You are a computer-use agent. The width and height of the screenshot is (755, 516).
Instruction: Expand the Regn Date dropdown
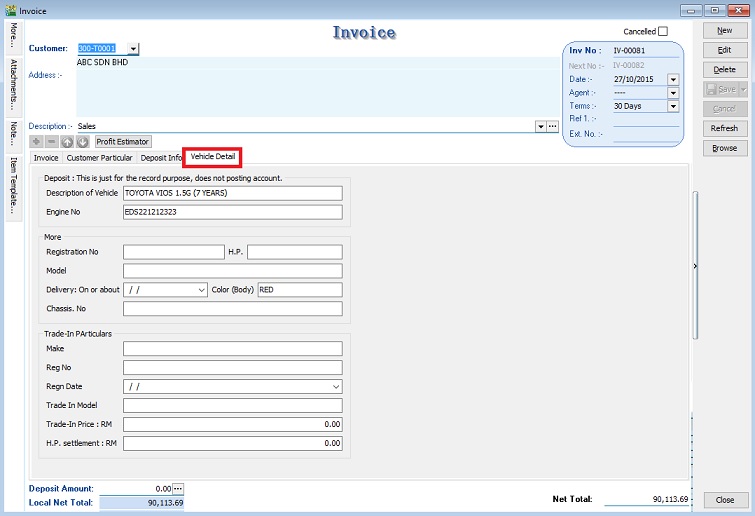(335, 386)
